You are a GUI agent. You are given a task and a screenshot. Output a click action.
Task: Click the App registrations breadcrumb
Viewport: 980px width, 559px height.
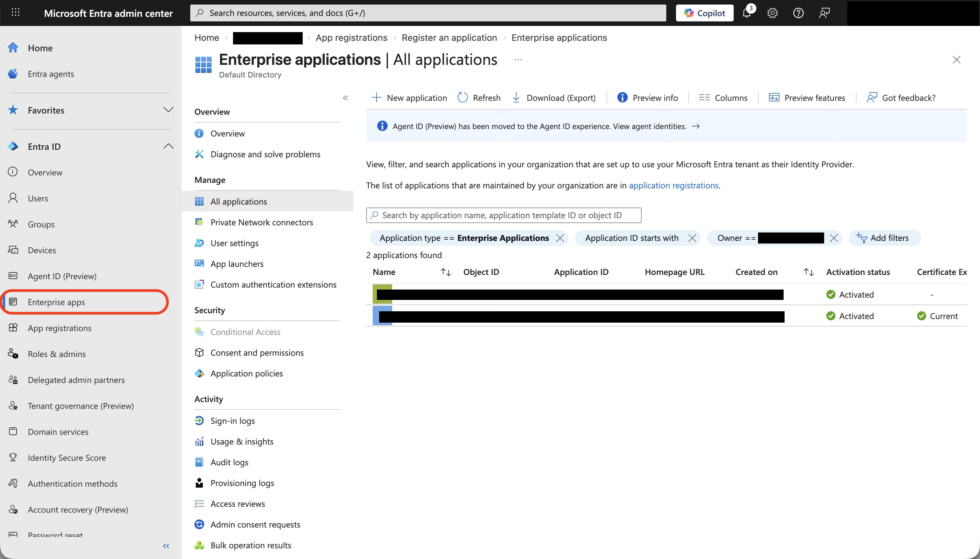[x=352, y=38]
